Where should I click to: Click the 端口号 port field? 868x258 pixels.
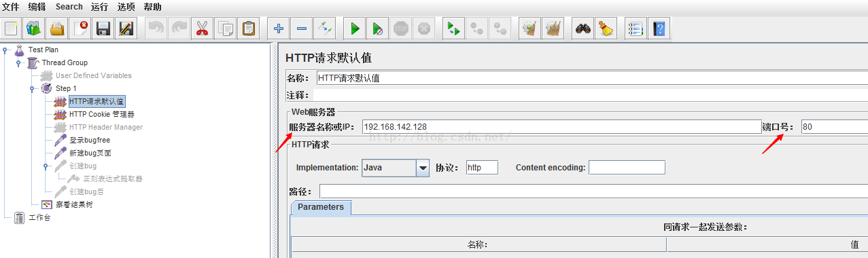(x=835, y=126)
